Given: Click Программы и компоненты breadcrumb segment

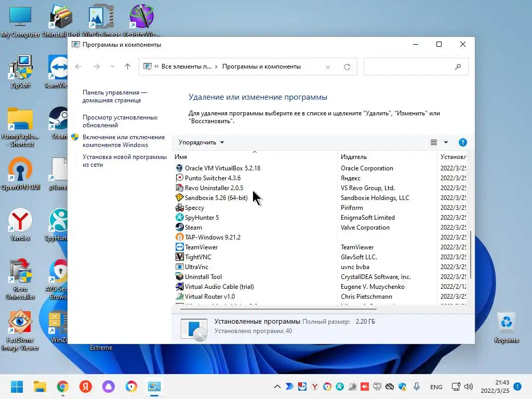Looking at the screenshot, I should point(261,66).
